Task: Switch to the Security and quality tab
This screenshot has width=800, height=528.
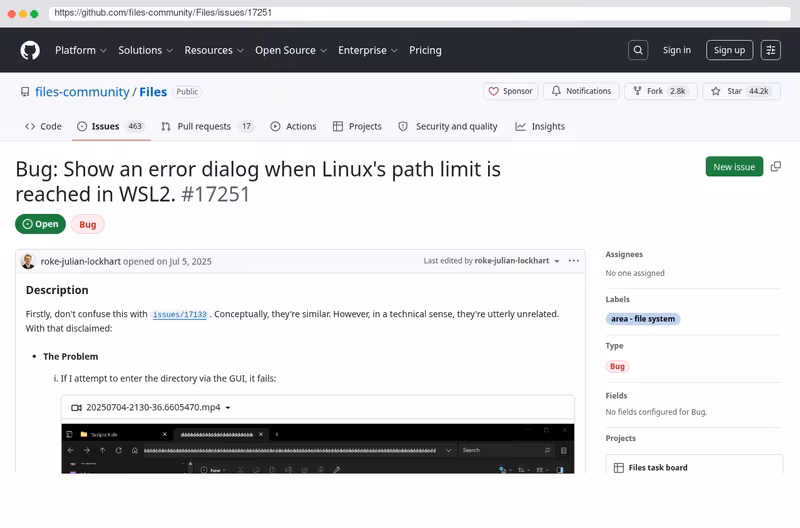Action: pyautogui.click(x=448, y=127)
